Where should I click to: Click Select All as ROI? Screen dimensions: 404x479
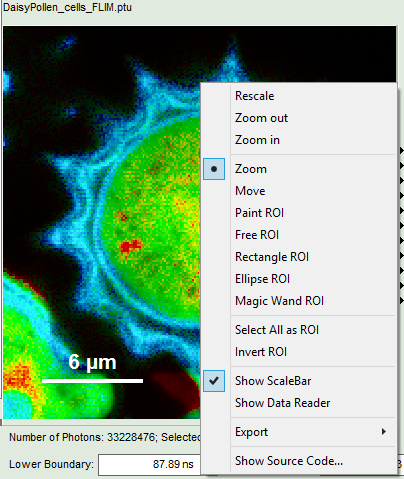tap(277, 330)
